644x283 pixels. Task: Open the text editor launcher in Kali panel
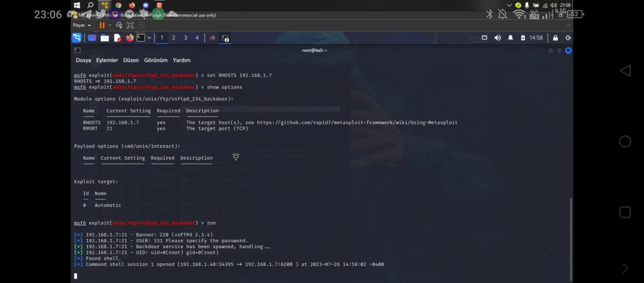coord(118,38)
